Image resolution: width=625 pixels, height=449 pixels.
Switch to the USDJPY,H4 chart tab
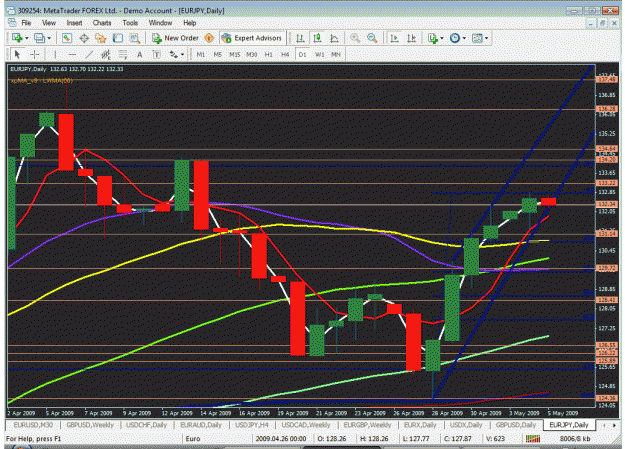point(252,425)
